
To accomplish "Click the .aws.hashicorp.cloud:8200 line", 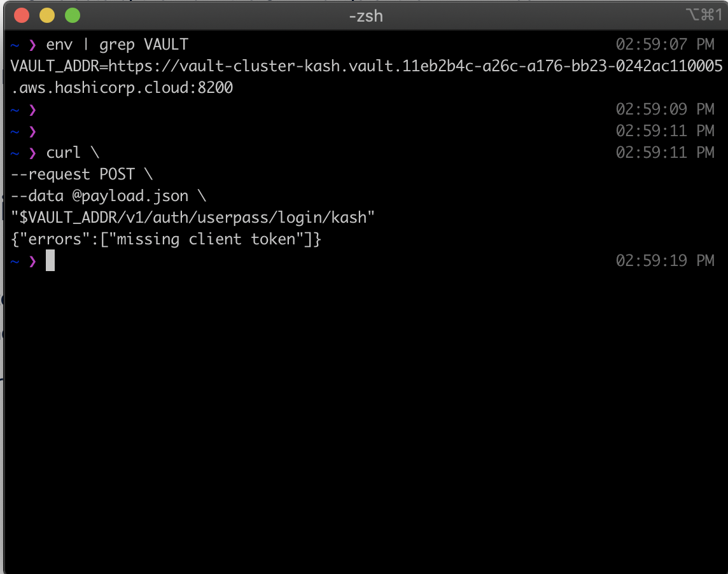I will tap(122, 88).
